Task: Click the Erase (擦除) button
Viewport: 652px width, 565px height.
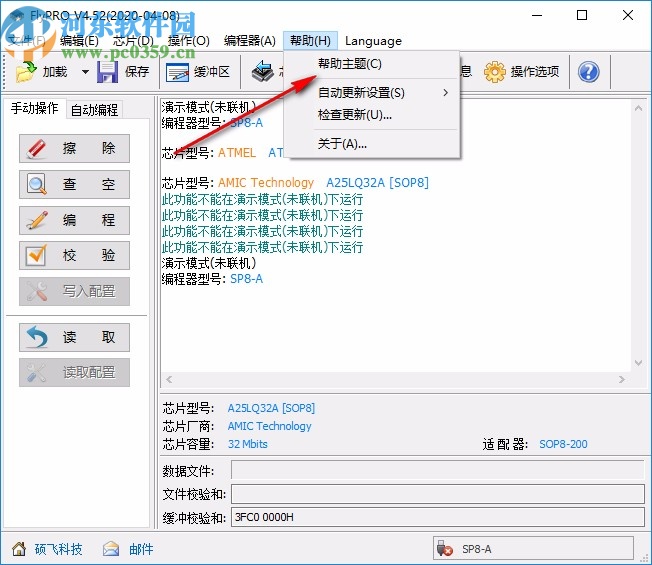Action: [x=74, y=148]
